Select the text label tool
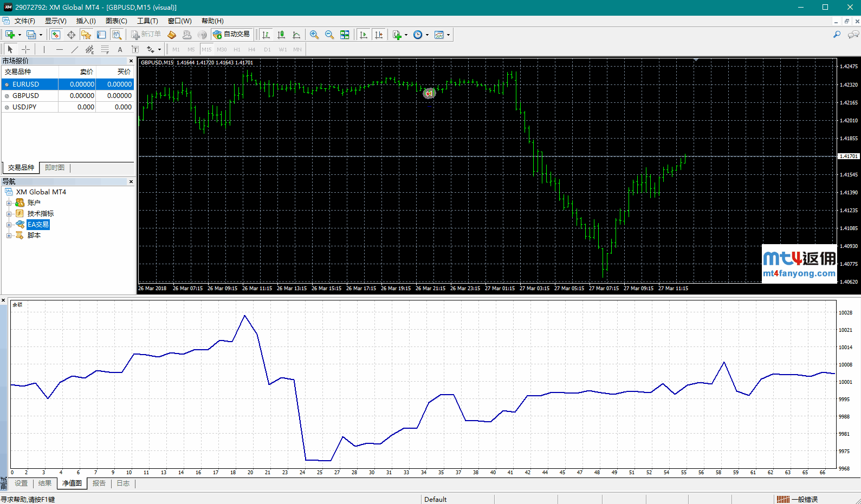Image resolution: width=861 pixels, height=504 pixels. [120, 49]
